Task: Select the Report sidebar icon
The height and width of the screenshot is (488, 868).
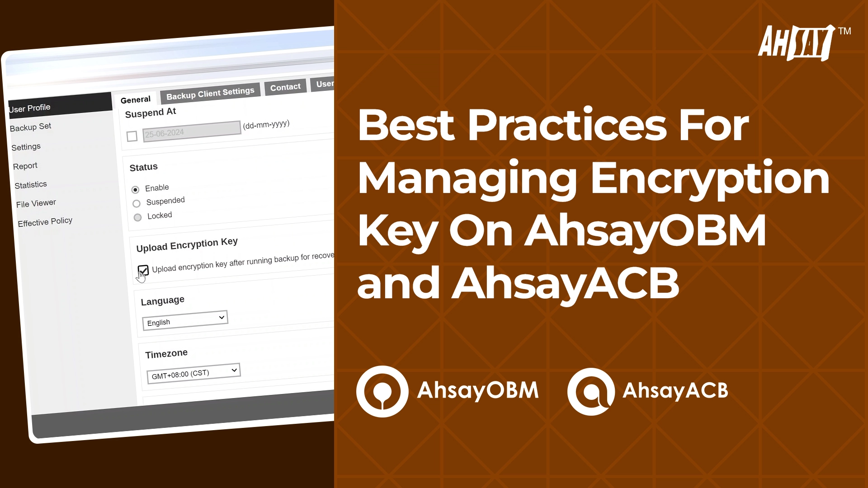Action: click(x=25, y=166)
